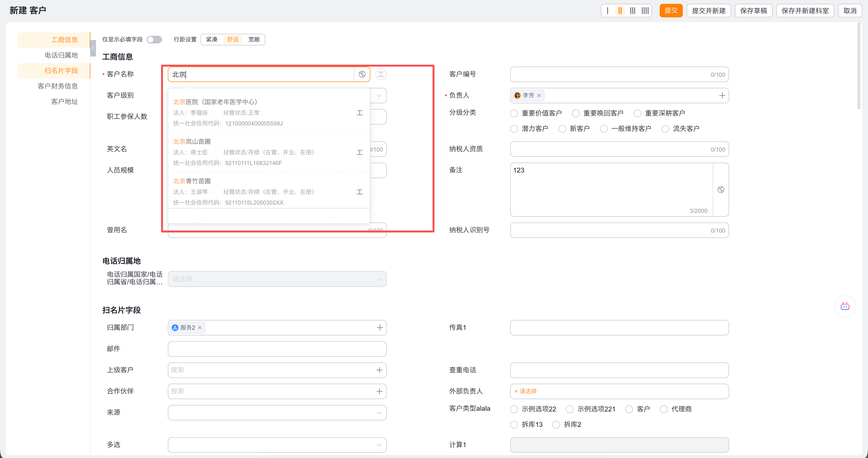
Task: Select 新客户 radio button
Action: pyautogui.click(x=562, y=129)
